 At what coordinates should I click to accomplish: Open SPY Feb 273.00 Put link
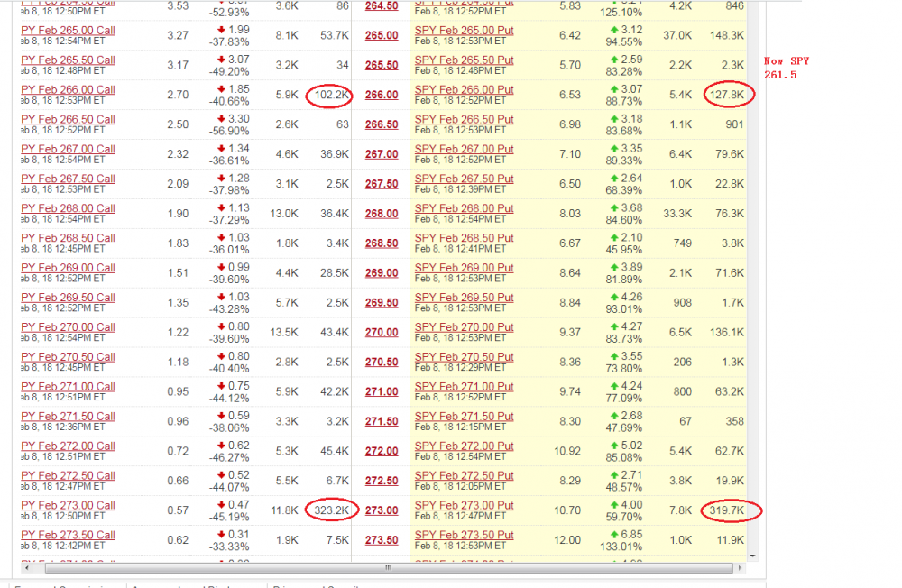pyautogui.click(x=465, y=506)
